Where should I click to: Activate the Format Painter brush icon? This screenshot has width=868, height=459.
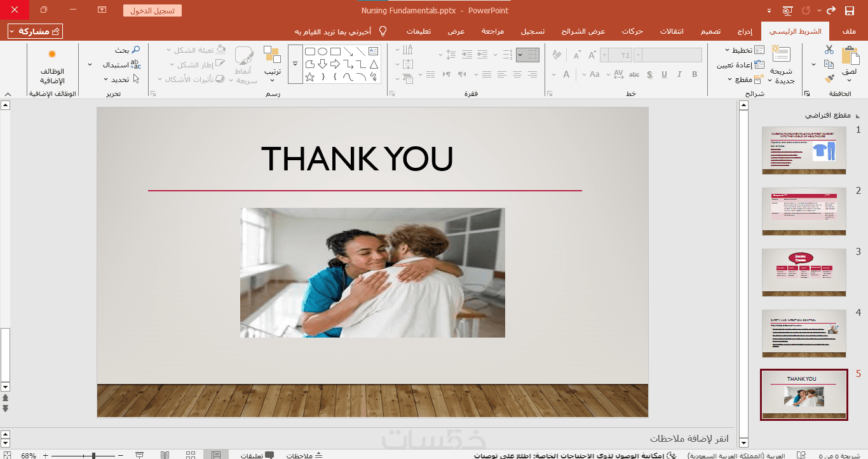[x=829, y=79]
